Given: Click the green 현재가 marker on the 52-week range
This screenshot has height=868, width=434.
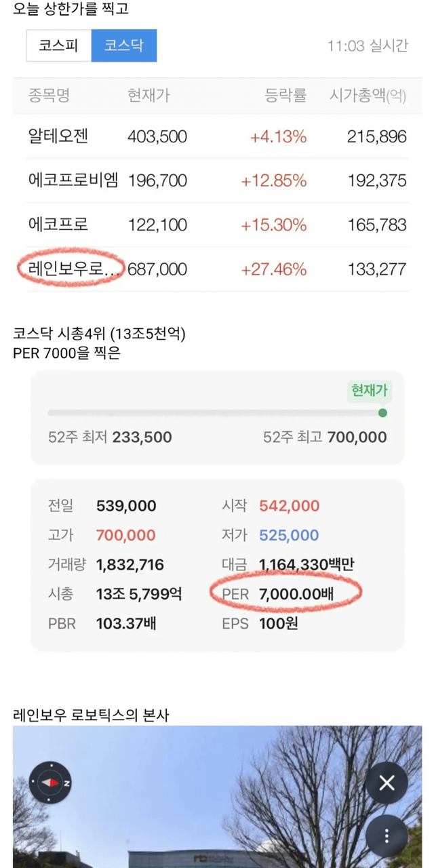Looking at the screenshot, I should [382, 412].
